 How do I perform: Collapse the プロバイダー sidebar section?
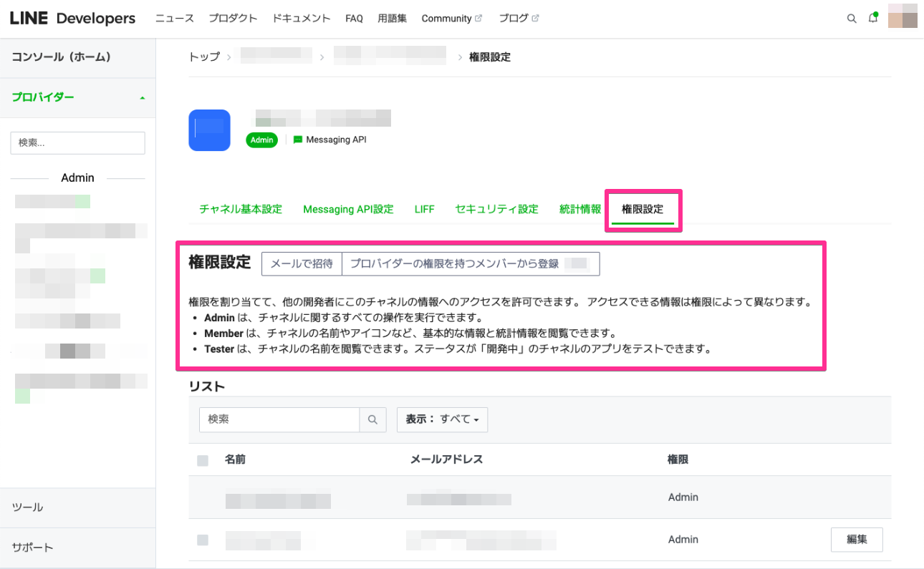click(x=77, y=97)
